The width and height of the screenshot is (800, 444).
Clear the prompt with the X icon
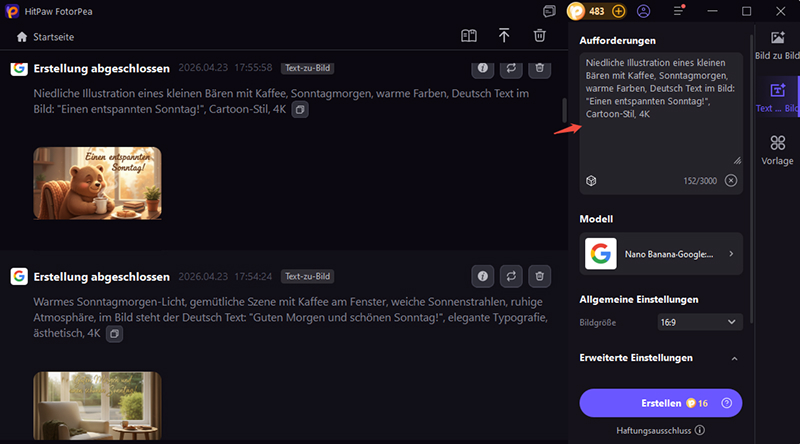tap(731, 180)
